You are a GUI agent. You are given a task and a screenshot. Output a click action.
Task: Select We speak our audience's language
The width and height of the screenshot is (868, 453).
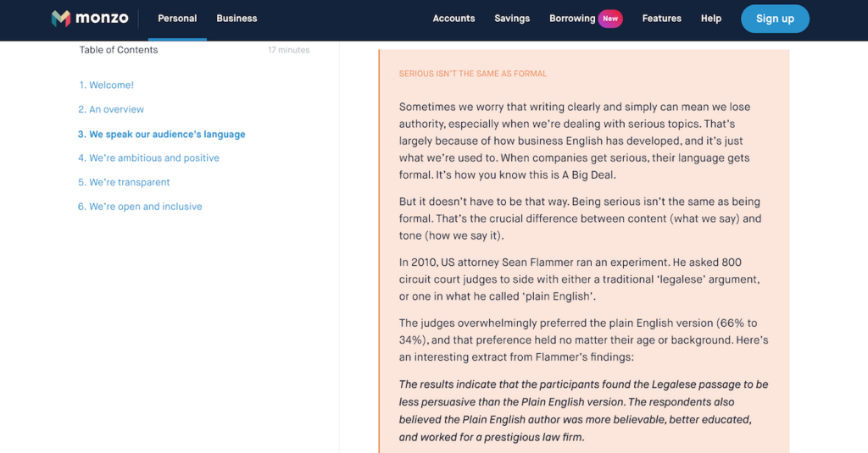(161, 135)
